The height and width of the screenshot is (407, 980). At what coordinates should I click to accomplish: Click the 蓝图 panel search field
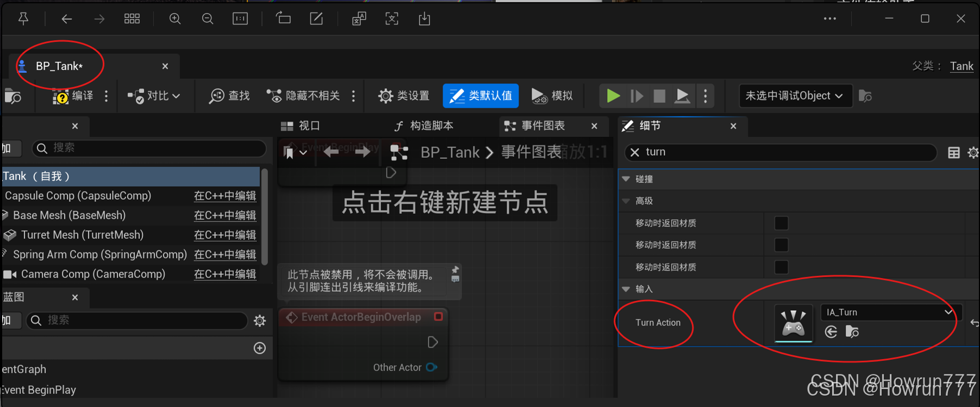[137, 320]
